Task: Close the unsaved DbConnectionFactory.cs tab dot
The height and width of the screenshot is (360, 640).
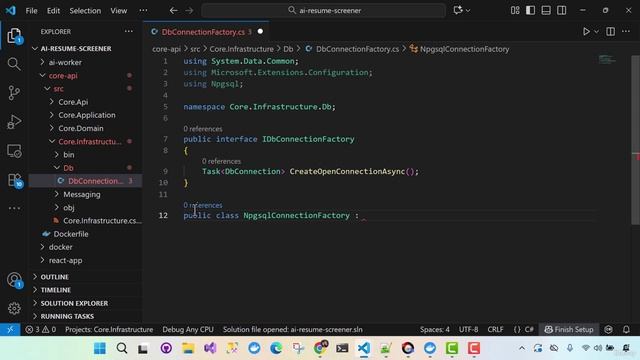Action: coord(260,31)
